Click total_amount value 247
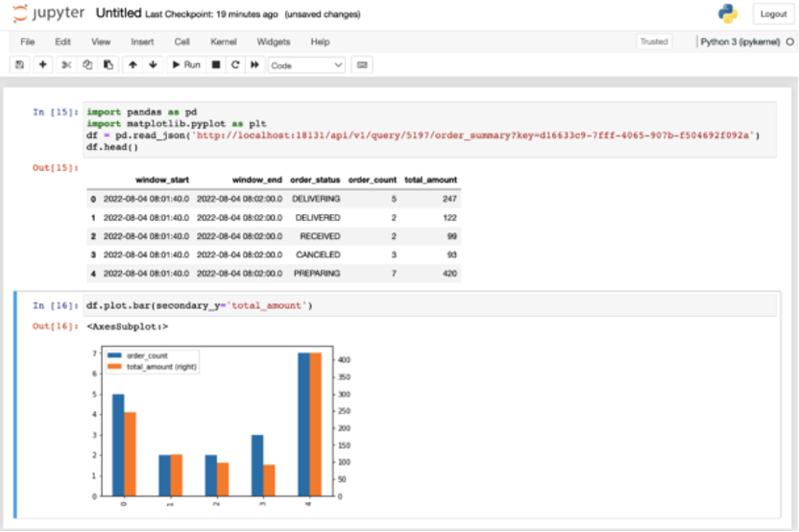This screenshot has width=799, height=532. (449, 199)
